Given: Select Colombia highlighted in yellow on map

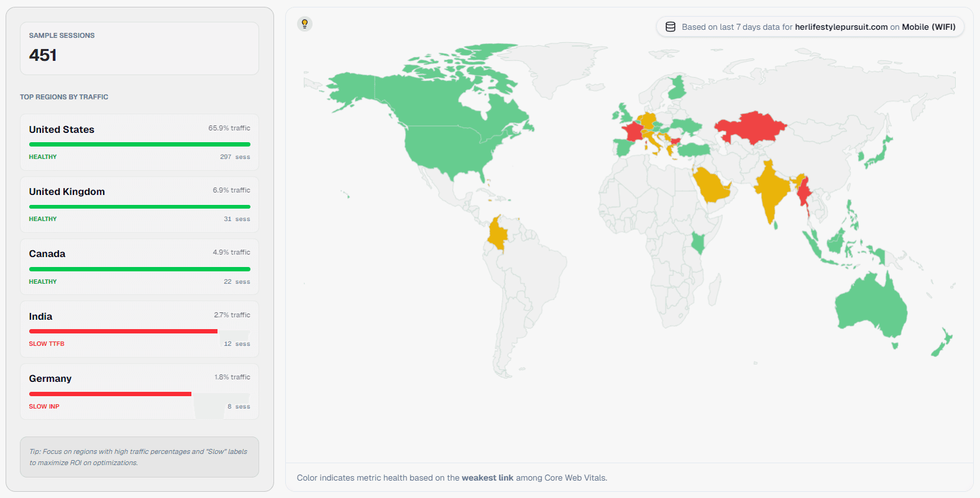Looking at the screenshot, I should point(497,234).
